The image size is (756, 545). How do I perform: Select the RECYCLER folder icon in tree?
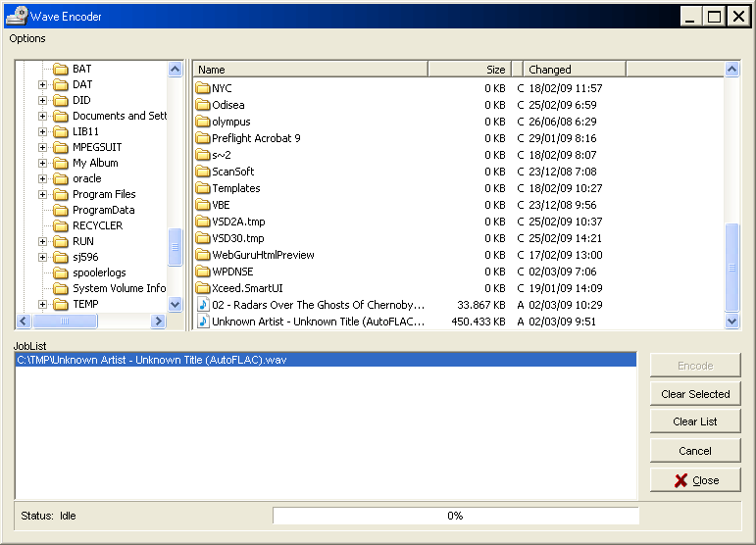[x=61, y=225]
